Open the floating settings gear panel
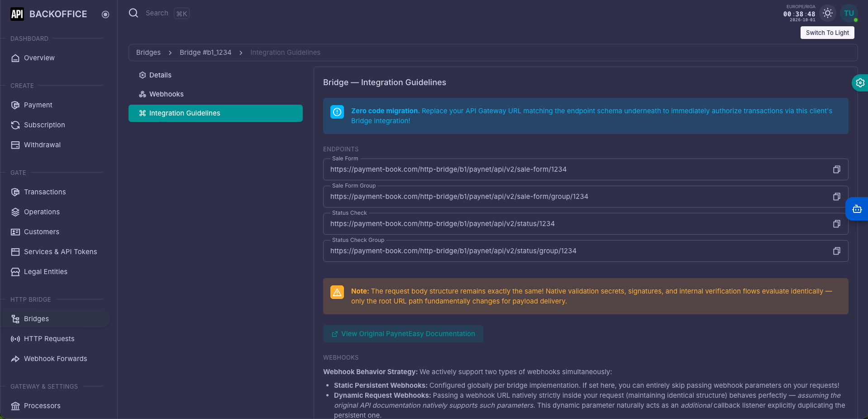 tap(860, 83)
